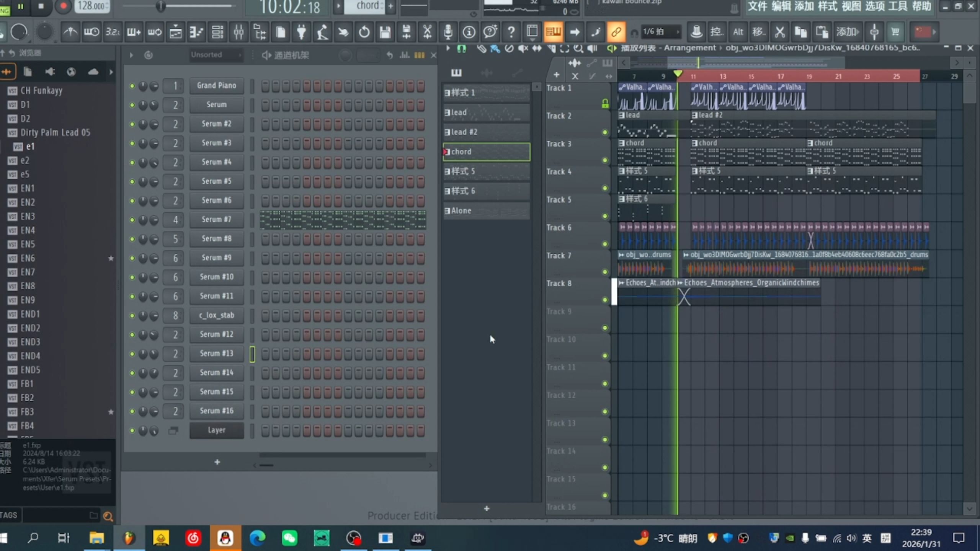Open the 编辑 menu
This screenshot has width=980, height=551.
click(781, 7)
